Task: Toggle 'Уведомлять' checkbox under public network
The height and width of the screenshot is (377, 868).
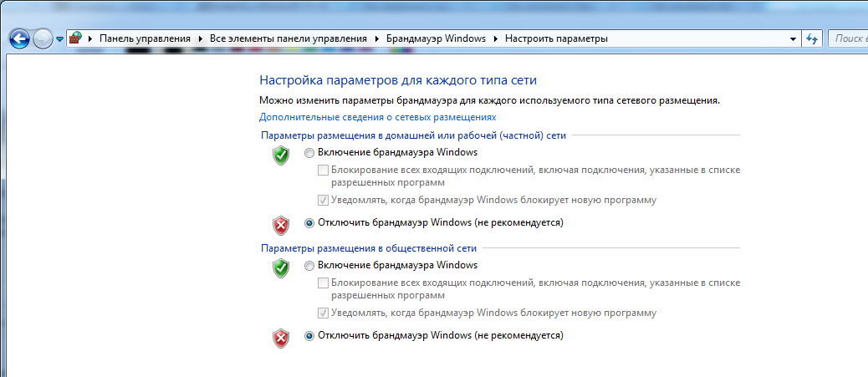Action: tap(324, 313)
